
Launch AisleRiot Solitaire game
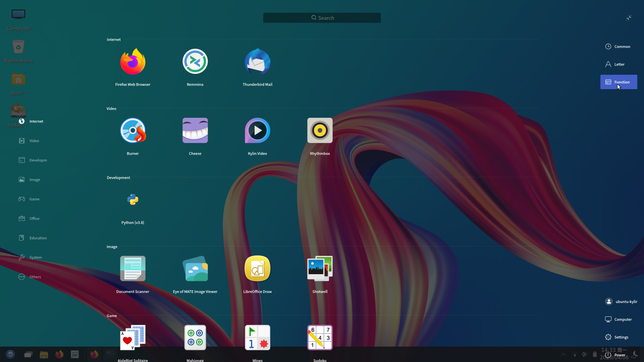pyautogui.click(x=133, y=338)
